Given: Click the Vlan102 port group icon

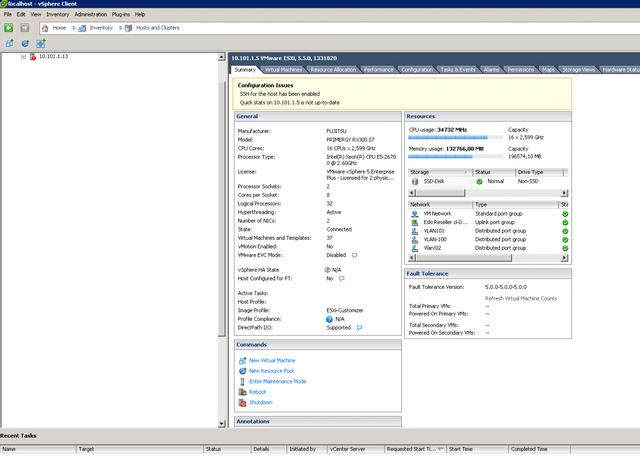Looking at the screenshot, I should coord(415,248).
